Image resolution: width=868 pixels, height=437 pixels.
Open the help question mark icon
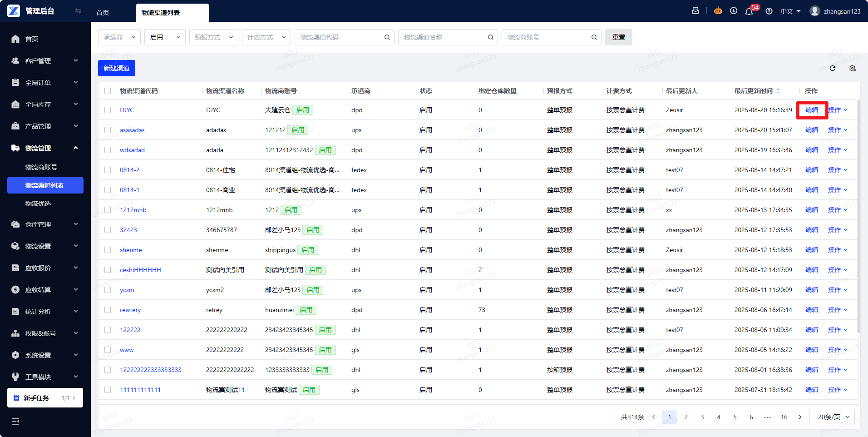[769, 11]
